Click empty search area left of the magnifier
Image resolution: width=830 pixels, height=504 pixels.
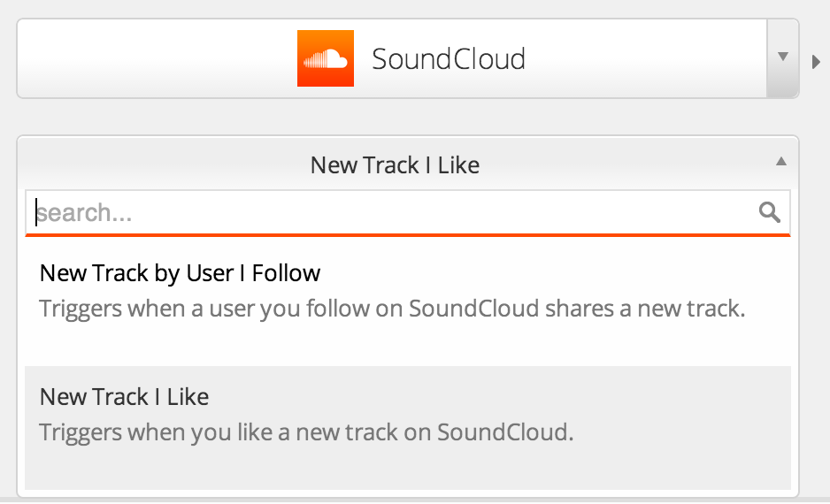444,212
